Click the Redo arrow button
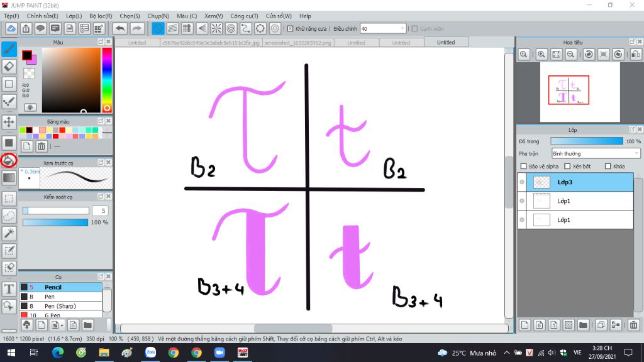 click(137, 28)
